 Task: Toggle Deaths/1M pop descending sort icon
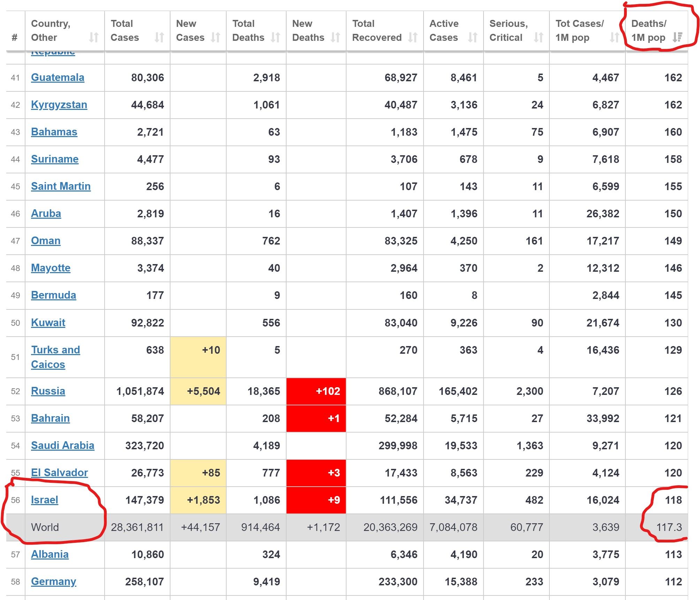677,37
